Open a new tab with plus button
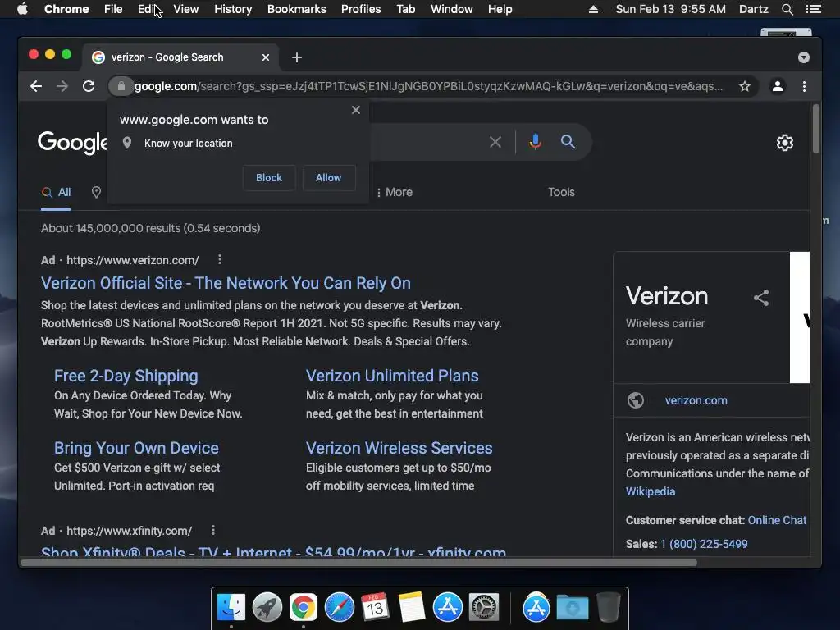 coord(297,57)
